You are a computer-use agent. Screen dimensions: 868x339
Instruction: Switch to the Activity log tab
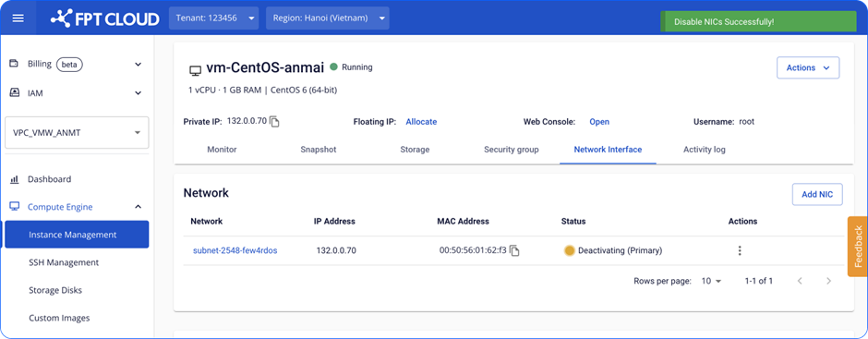pos(705,150)
